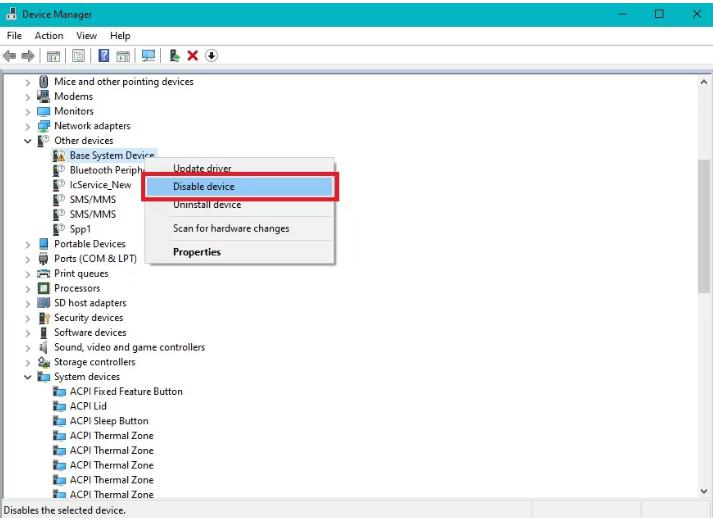The width and height of the screenshot is (713, 518).
Task: Open the File menu
Action: pos(14,35)
